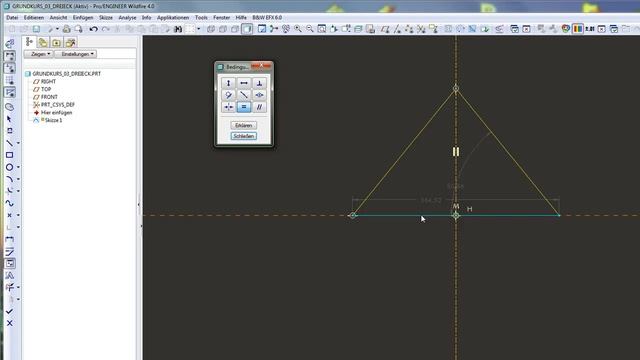Select the RIGHT datum plane
640x360 pixels.
point(49,82)
